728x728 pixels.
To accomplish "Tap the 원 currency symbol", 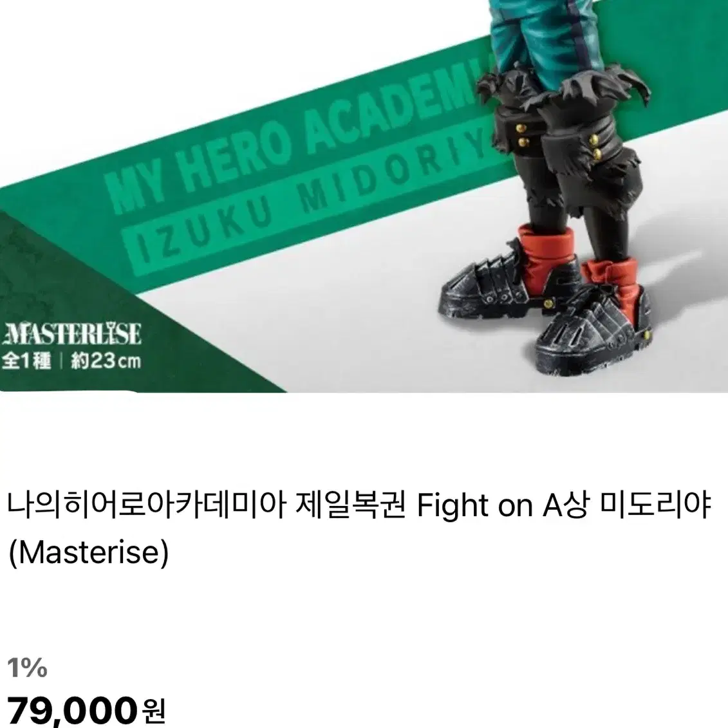I will (154, 709).
